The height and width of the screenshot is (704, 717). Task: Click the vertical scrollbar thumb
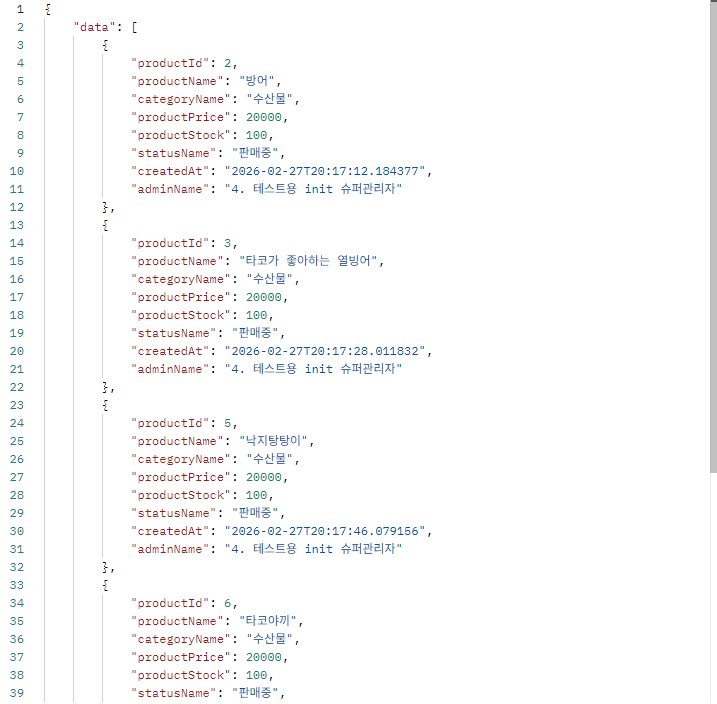click(x=713, y=236)
